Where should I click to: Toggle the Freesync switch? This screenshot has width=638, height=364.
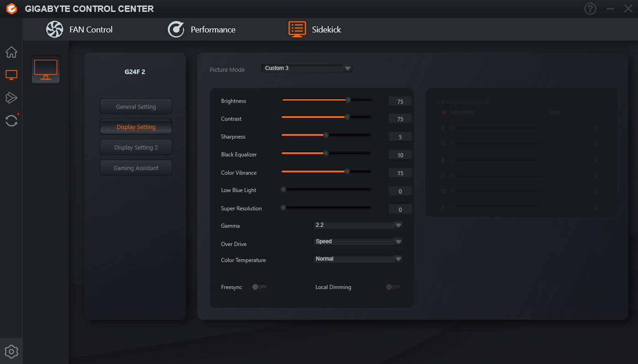pos(259,287)
